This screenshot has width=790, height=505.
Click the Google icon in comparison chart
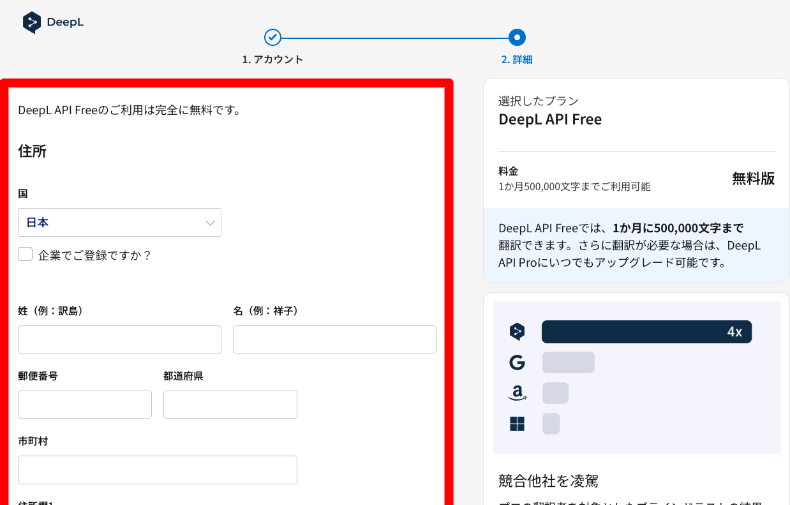[517, 362]
